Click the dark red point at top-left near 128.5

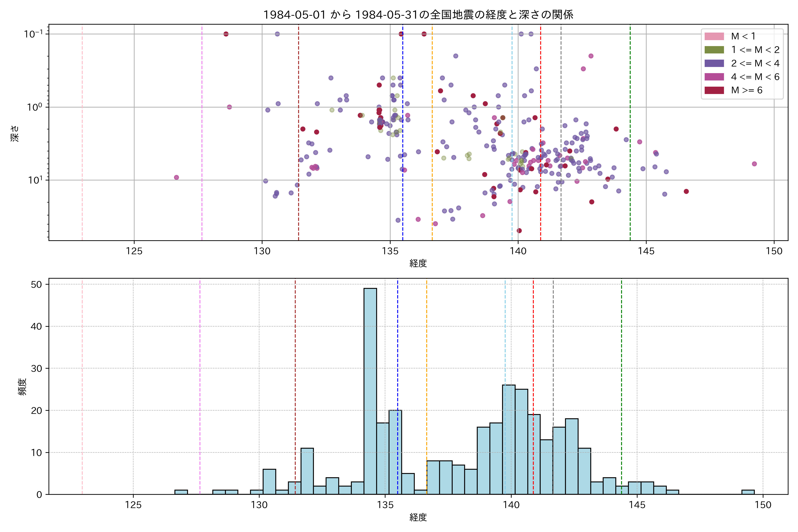pos(226,34)
